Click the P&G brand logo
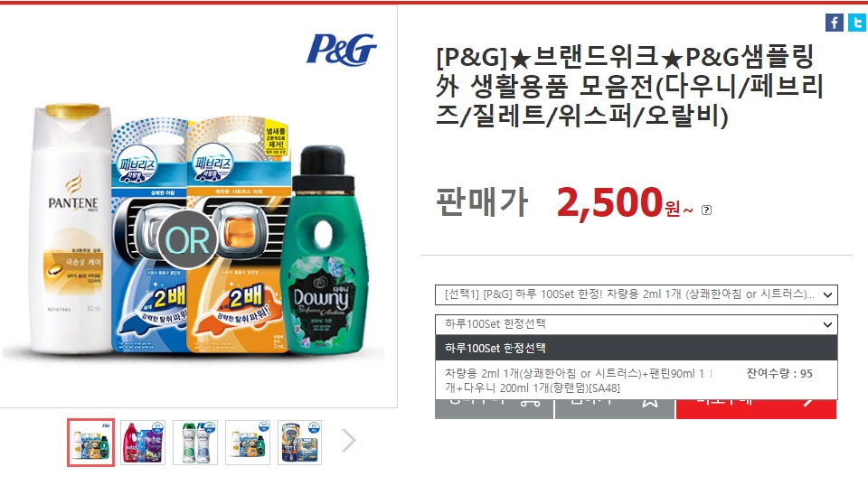 [x=342, y=49]
